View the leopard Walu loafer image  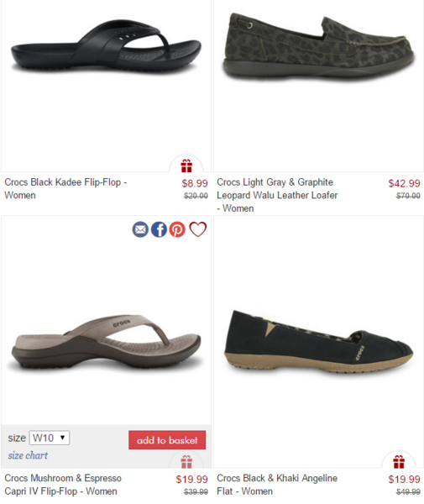click(x=318, y=46)
